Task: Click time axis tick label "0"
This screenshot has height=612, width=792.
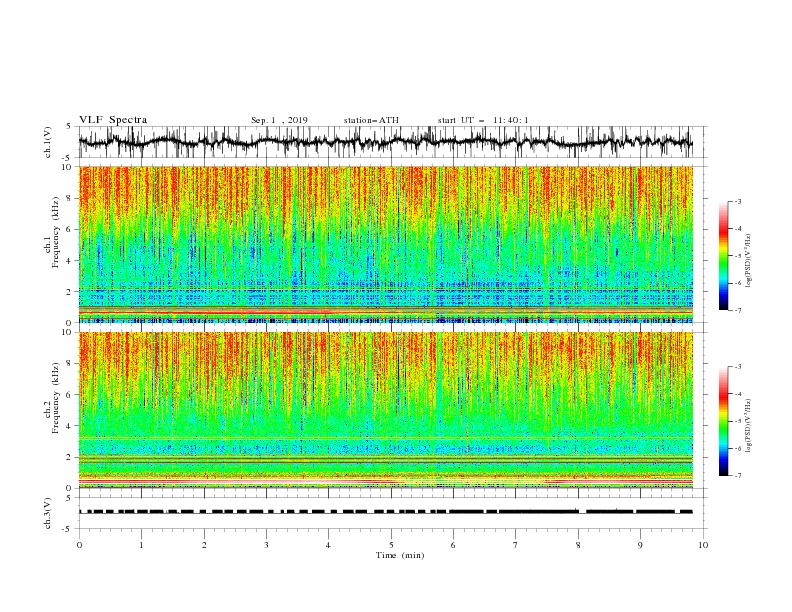Action: (x=79, y=545)
